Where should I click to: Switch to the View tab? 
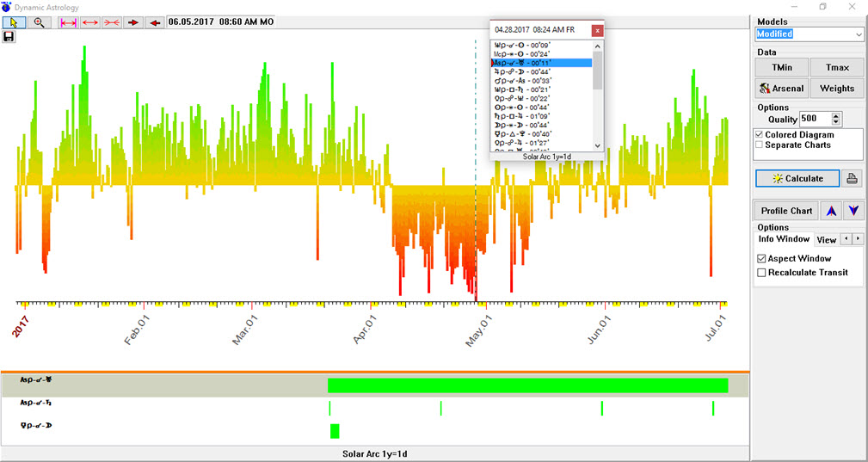click(826, 240)
